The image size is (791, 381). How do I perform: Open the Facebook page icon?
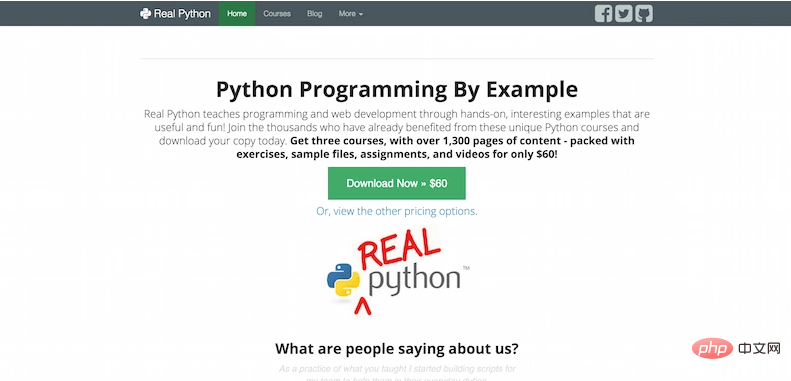pos(603,14)
